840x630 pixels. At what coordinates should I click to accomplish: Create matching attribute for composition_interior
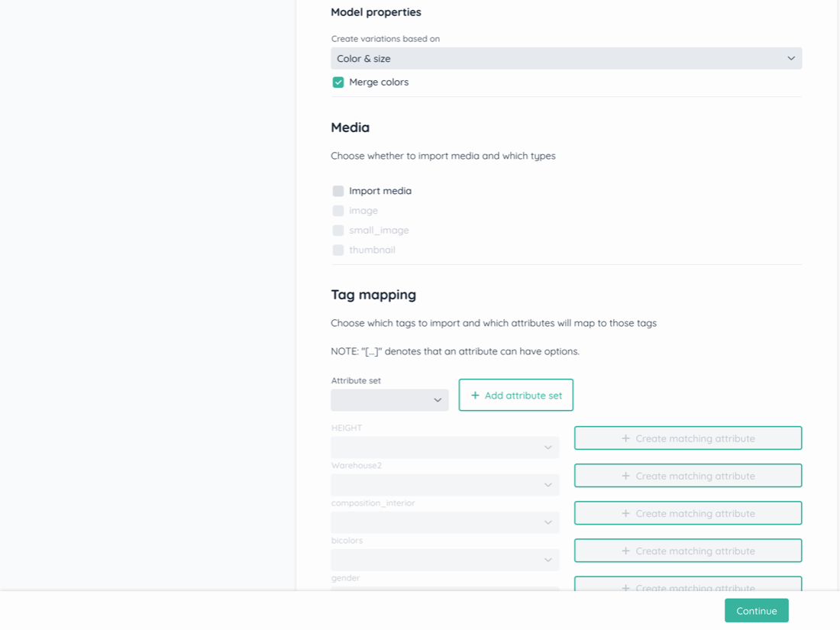(x=687, y=513)
